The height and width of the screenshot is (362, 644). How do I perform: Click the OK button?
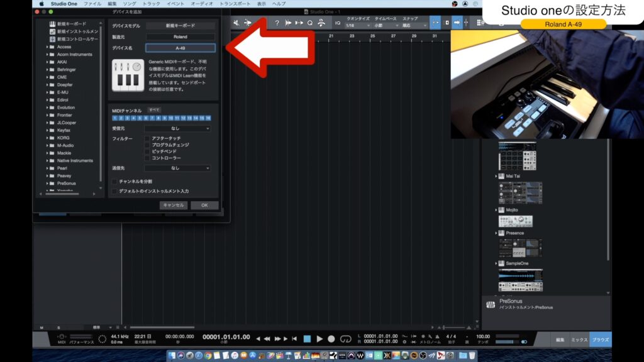[204, 206]
